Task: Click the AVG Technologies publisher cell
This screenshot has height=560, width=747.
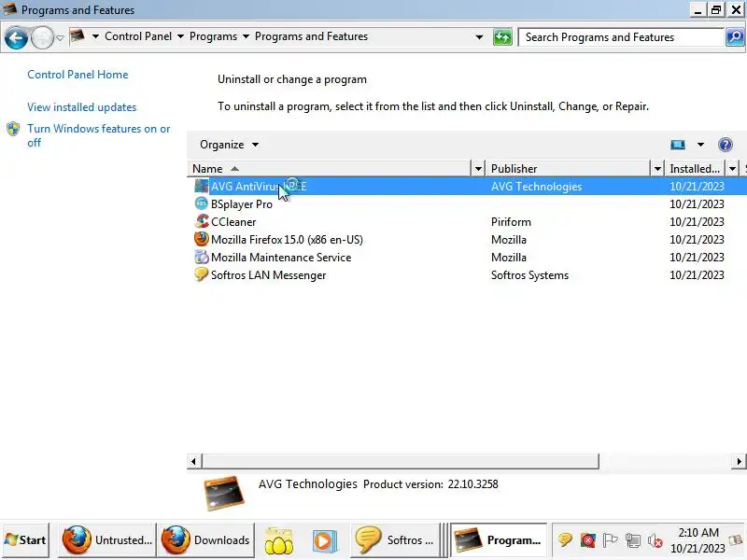Action: click(536, 187)
